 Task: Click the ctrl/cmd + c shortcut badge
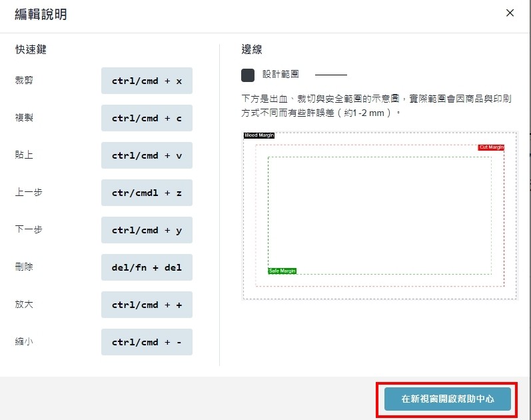(x=147, y=118)
